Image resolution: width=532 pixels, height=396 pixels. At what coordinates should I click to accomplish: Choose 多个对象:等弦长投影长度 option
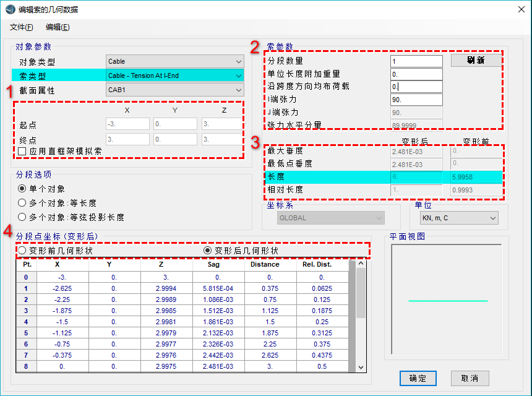click(22, 217)
